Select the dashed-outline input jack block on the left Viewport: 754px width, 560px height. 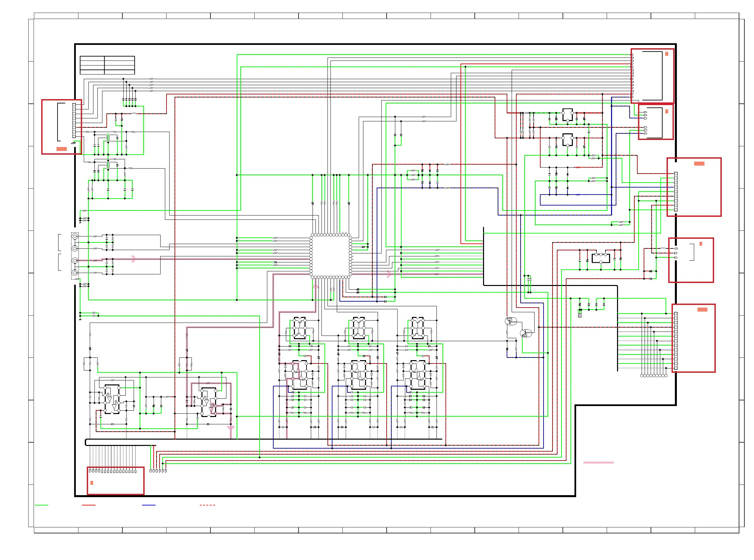click(75, 256)
